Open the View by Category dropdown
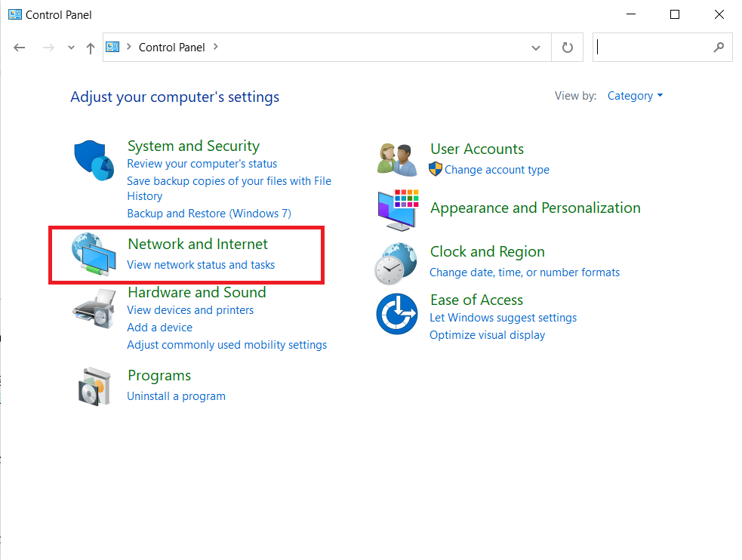742x560 pixels. tap(635, 96)
